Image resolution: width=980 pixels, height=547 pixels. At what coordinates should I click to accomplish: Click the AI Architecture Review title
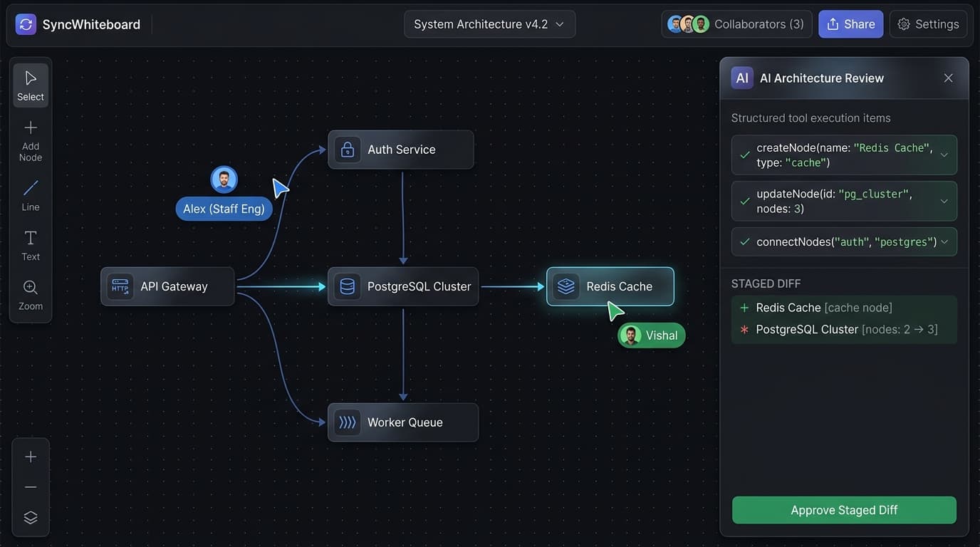(x=822, y=78)
